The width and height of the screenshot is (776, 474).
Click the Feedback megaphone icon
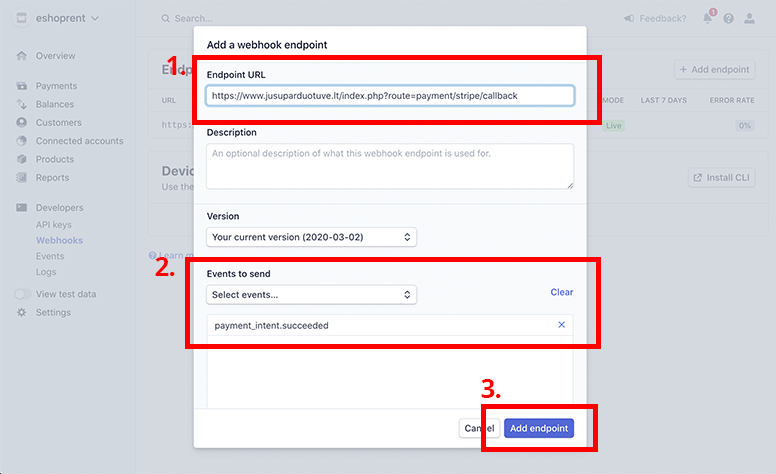pyautogui.click(x=629, y=18)
